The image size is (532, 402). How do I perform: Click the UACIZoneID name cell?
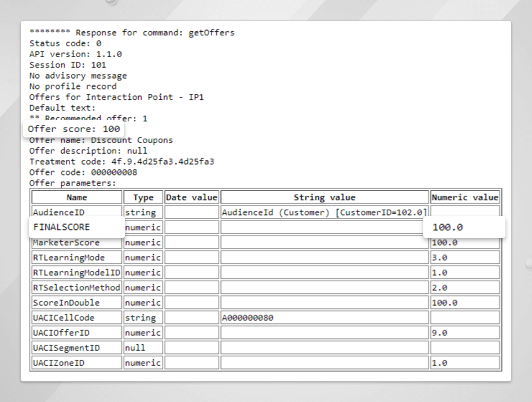point(59,363)
